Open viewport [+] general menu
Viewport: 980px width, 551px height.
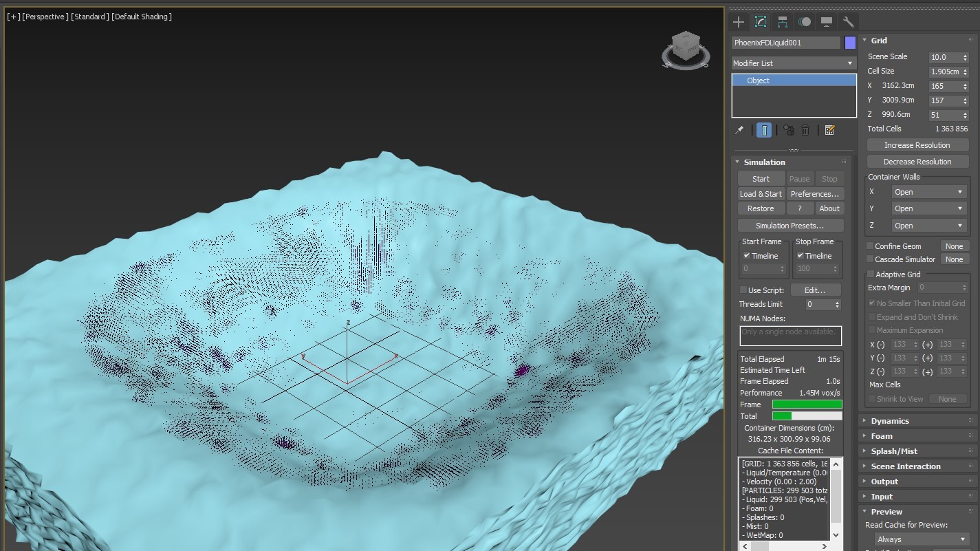[x=13, y=17]
